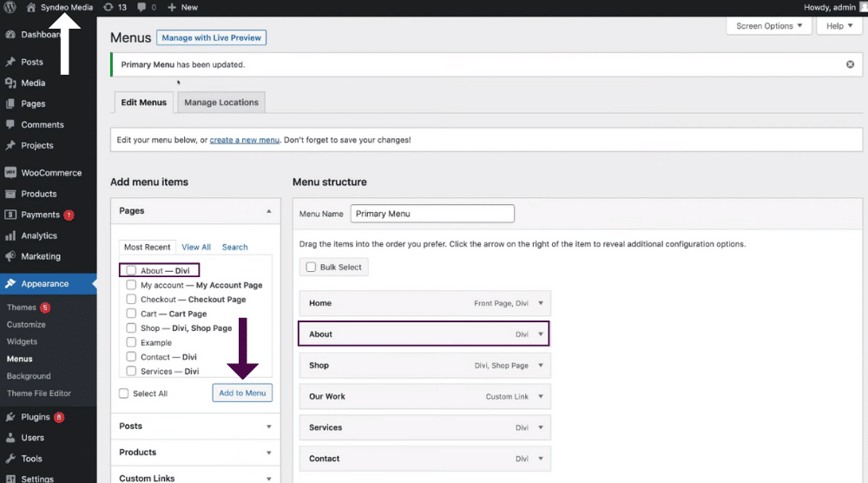Click the Tools wrench icon
This screenshot has height=483, width=868.
[x=10, y=459]
